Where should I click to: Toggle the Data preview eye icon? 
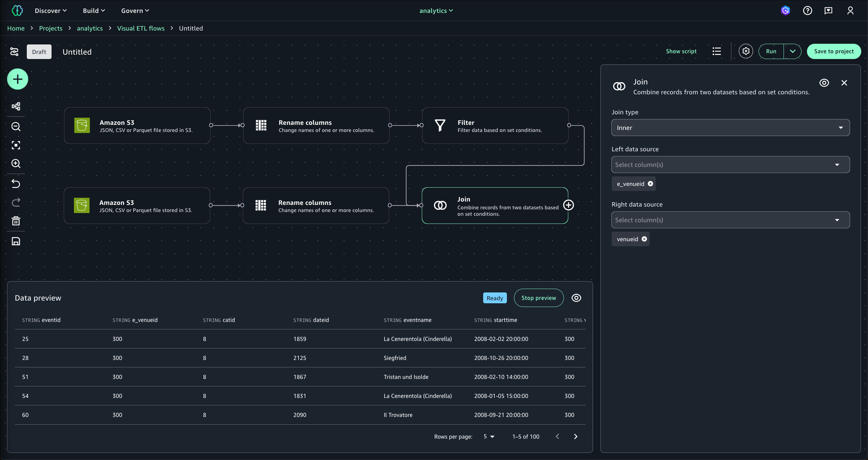(576, 298)
